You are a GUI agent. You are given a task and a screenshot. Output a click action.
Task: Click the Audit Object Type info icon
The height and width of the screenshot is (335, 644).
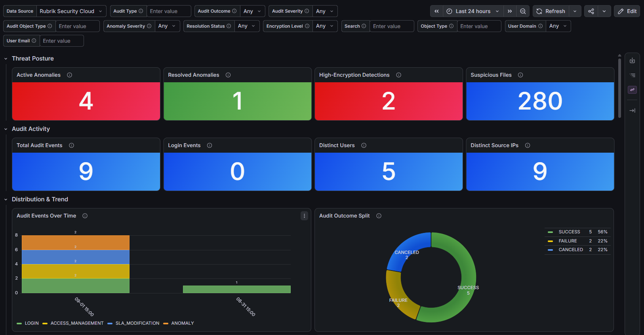pyautogui.click(x=50, y=26)
